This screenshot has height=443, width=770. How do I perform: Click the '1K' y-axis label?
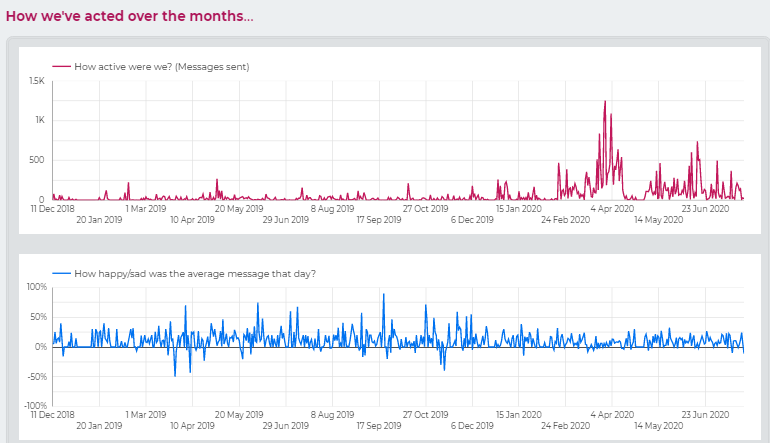pos(39,121)
